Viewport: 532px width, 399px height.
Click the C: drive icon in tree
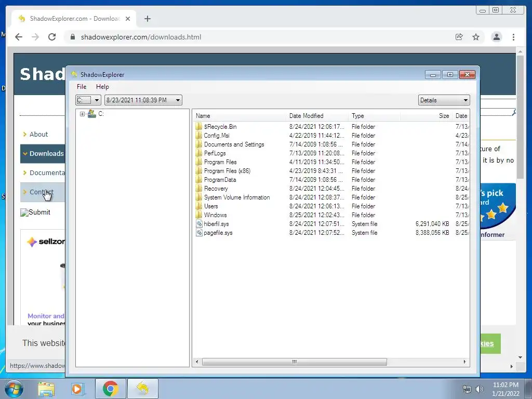[x=91, y=114]
